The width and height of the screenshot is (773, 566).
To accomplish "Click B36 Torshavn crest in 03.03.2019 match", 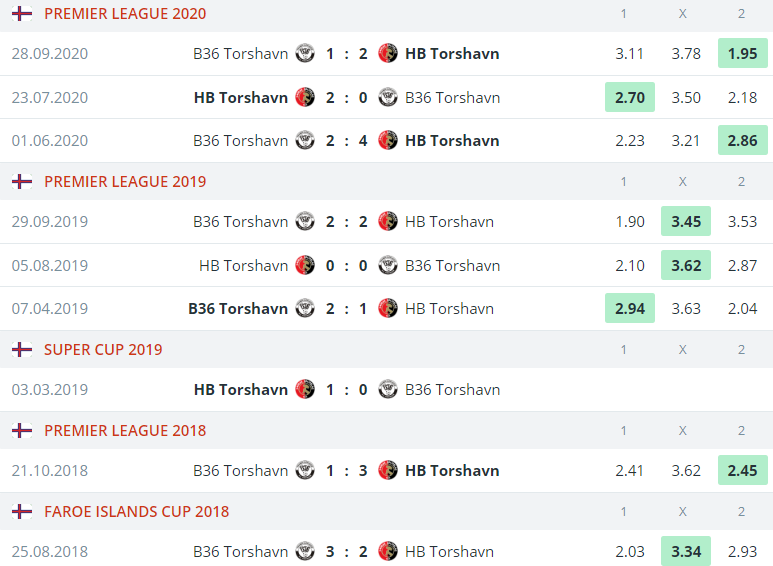I will [x=388, y=389].
